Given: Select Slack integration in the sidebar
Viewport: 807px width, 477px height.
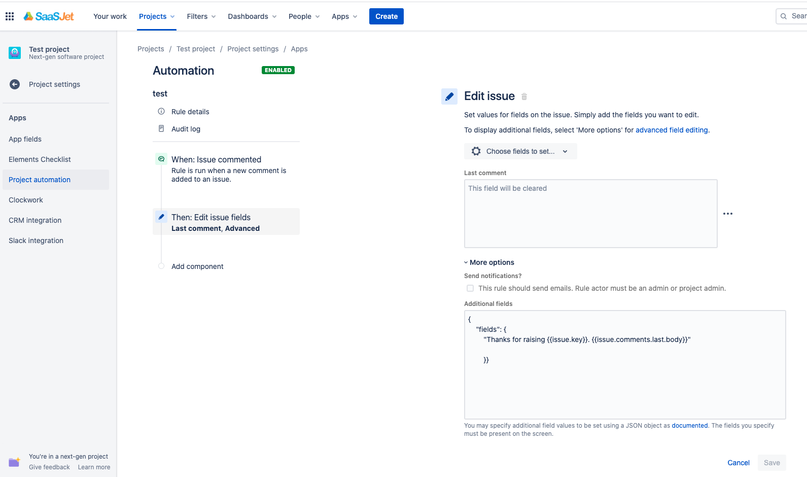Looking at the screenshot, I should click(36, 240).
